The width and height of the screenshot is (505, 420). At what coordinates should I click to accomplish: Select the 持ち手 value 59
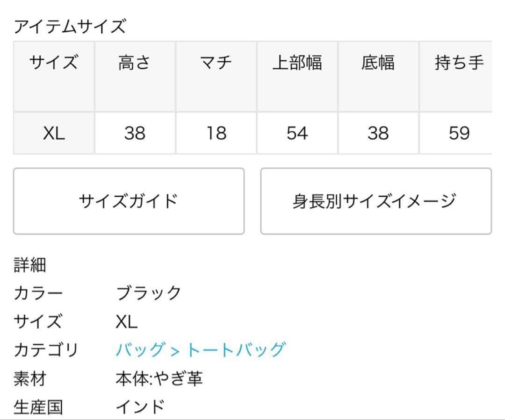click(x=459, y=134)
